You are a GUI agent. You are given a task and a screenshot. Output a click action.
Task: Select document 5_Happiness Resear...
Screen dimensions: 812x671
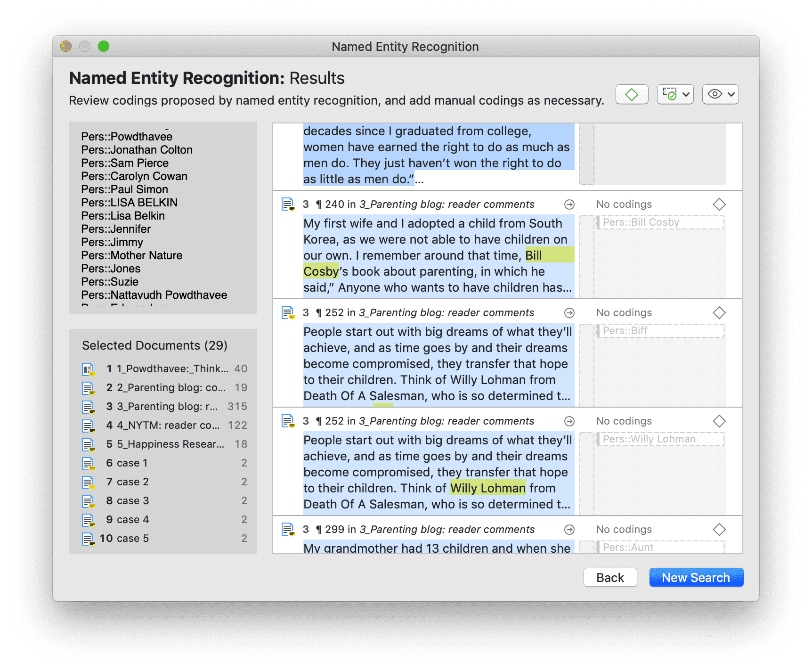click(164, 444)
